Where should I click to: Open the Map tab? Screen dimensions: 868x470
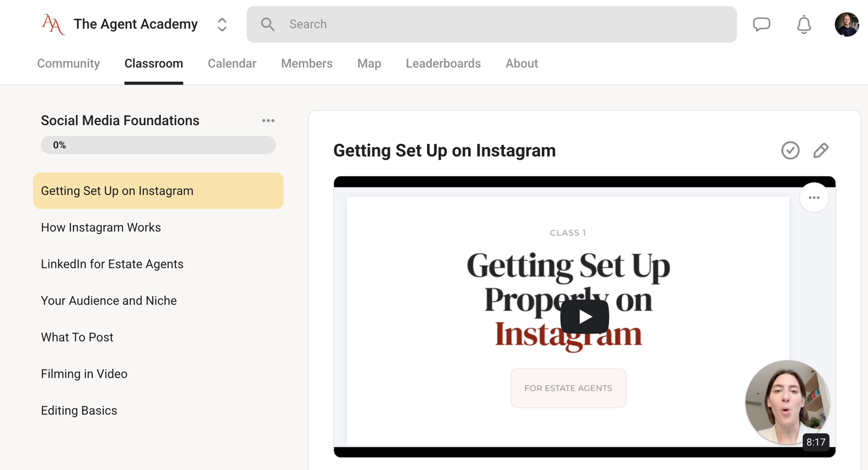click(369, 63)
